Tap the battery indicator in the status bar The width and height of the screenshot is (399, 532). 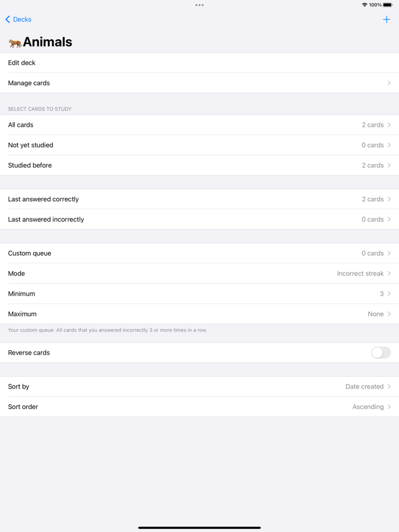tap(388, 5)
